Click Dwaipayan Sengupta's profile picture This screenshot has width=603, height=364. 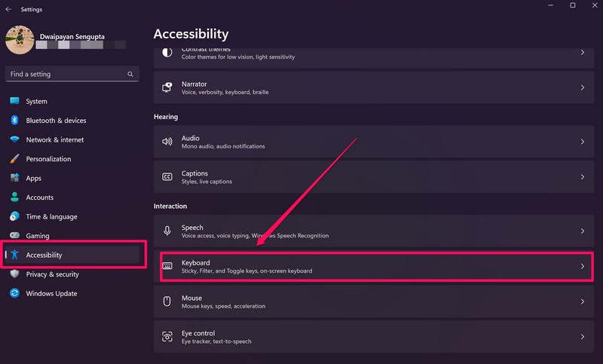point(20,39)
